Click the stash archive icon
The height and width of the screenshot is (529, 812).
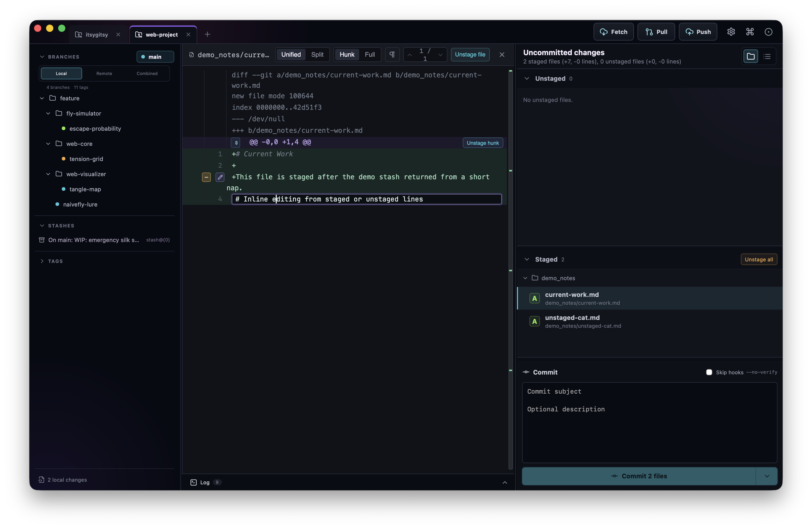pyautogui.click(x=42, y=240)
